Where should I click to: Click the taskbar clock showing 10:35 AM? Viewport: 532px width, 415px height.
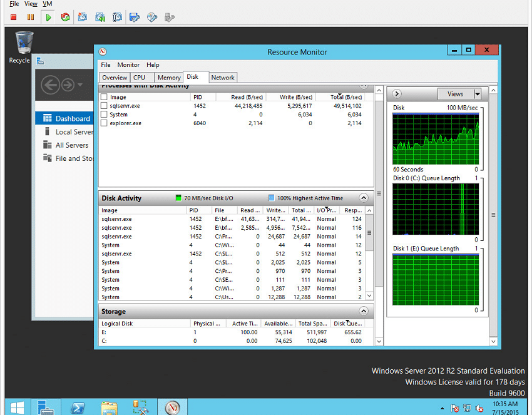click(x=505, y=408)
